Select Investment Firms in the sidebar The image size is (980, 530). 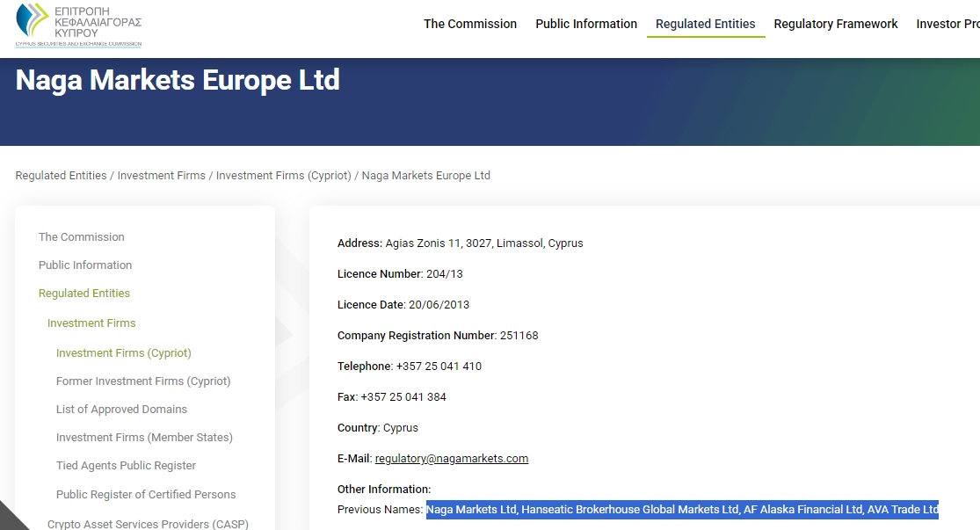point(91,323)
